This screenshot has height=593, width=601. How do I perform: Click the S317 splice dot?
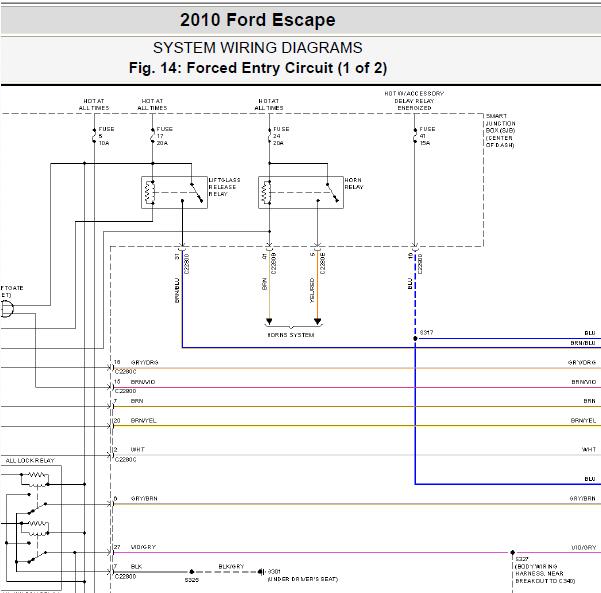[415, 338]
